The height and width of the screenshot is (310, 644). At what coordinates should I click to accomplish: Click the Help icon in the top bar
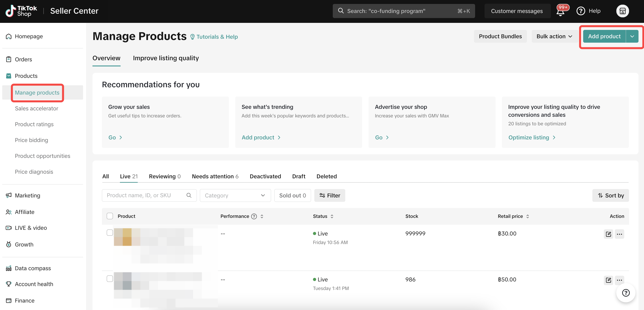coord(581,11)
